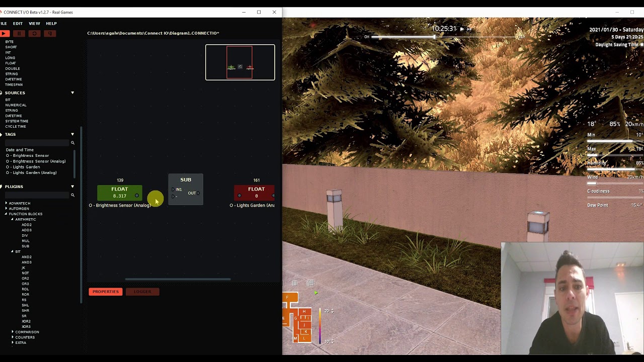This screenshot has height=362, width=644.
Task: Open the LOGGER tab
Action: click(142, 292)
